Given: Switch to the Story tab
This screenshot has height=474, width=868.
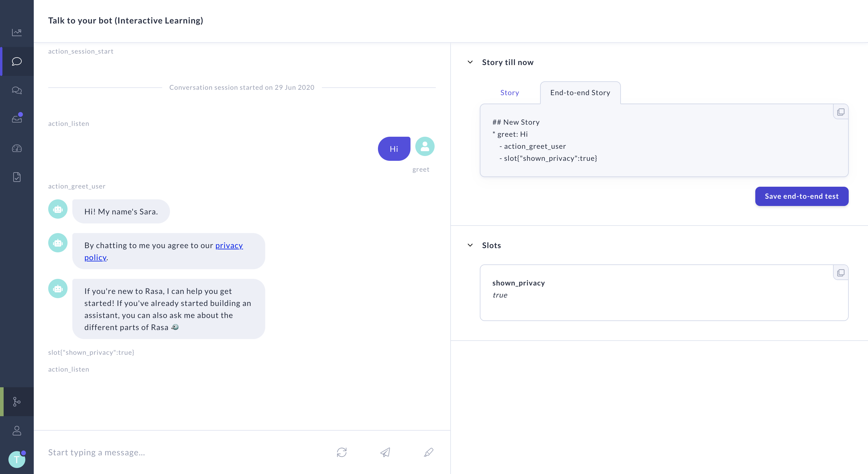Looking at the screenshot, I should (509, 92).
